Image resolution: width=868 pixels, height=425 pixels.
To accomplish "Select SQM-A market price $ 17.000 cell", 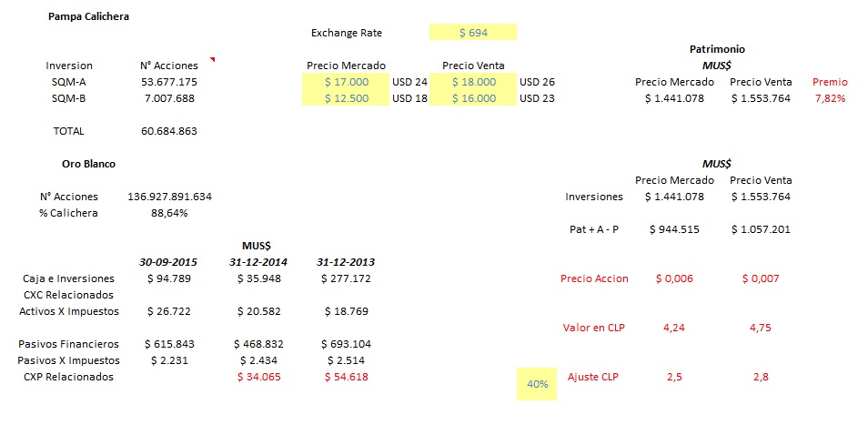I will coord(346,82).
